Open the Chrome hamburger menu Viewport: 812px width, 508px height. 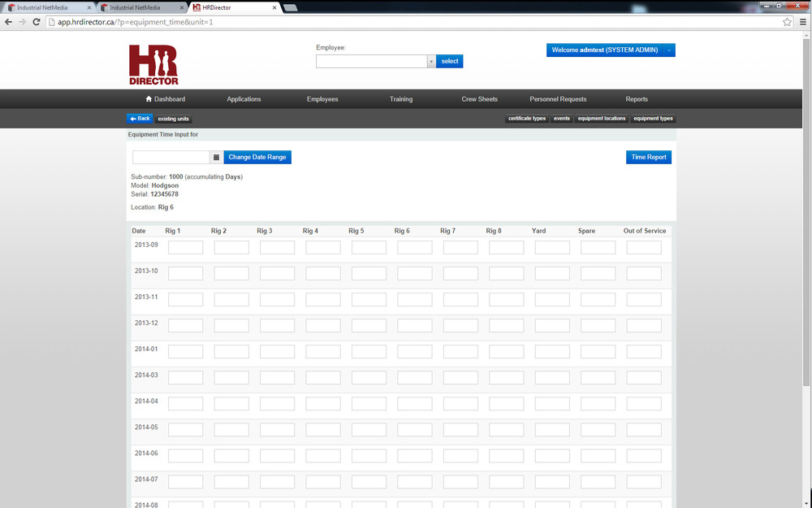(803, 22)
